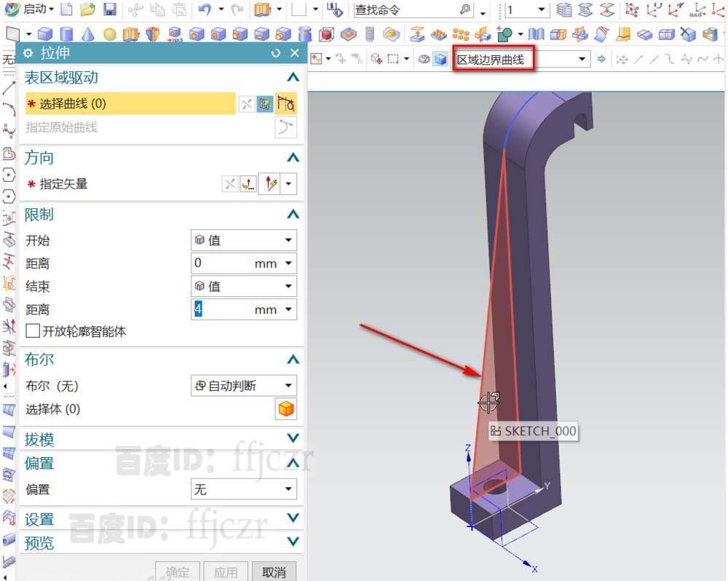The height and width of the screenshot is (581, 728).
Task: Click the 应用 button to apply extrude
Action: [226, 572]
